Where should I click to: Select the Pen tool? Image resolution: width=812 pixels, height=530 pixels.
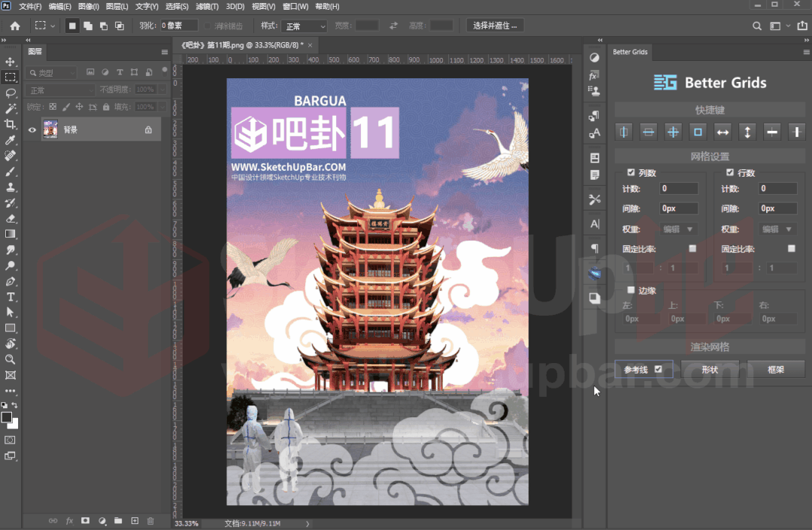[11, 281]
